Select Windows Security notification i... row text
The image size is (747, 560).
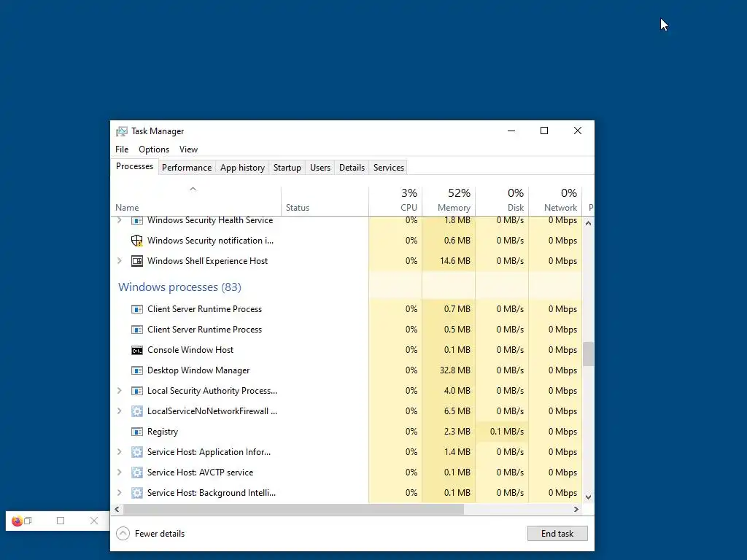point(210,241)
